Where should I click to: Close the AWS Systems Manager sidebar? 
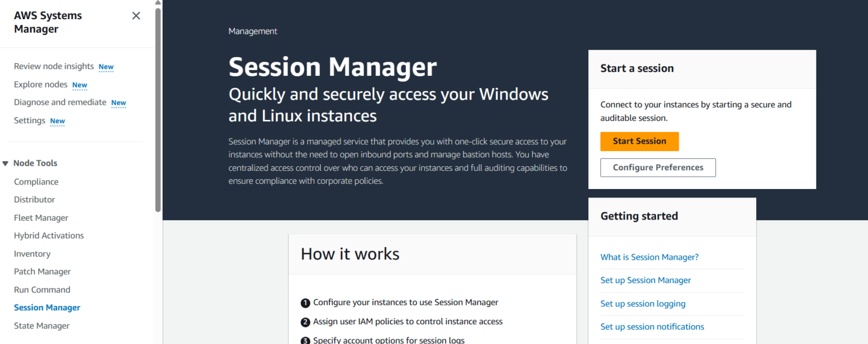coord(136,16)
